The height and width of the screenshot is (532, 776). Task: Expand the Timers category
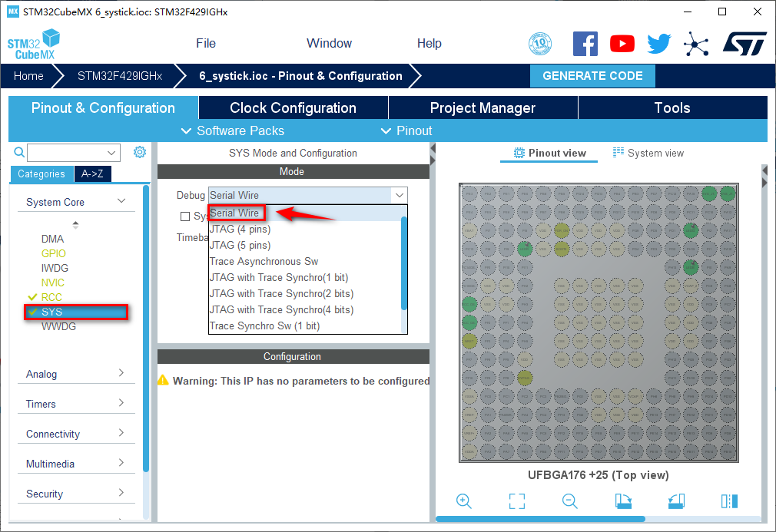(75, 404)
